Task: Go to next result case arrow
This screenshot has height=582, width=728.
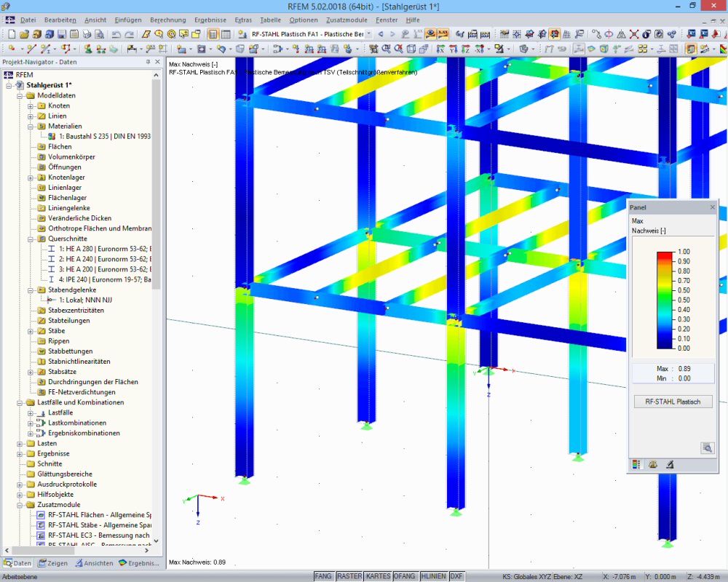Action: (x=392, y=34)
